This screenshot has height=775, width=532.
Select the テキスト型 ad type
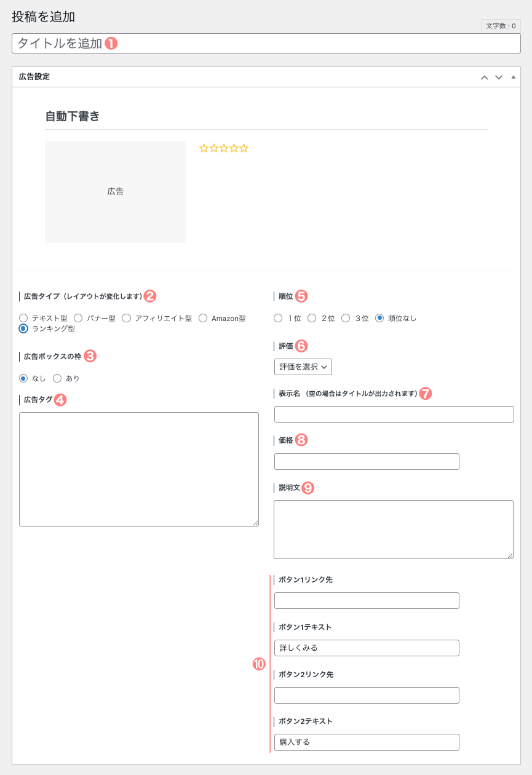coord(24,318)
